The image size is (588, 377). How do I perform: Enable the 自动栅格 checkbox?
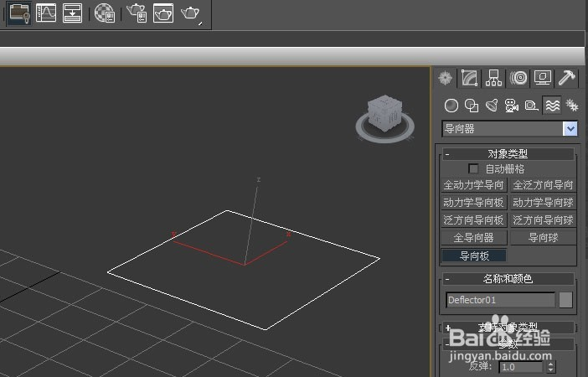(x=473, y=168)
